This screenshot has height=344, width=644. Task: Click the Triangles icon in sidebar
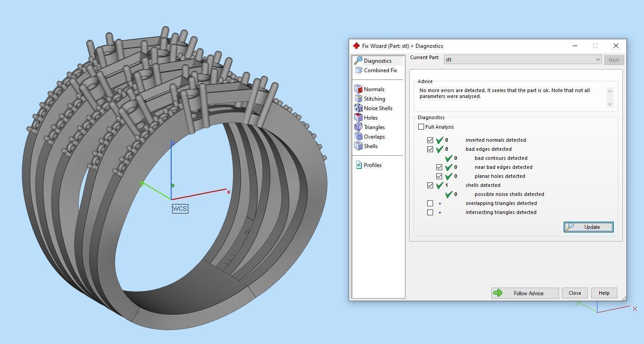coord(359,127)
